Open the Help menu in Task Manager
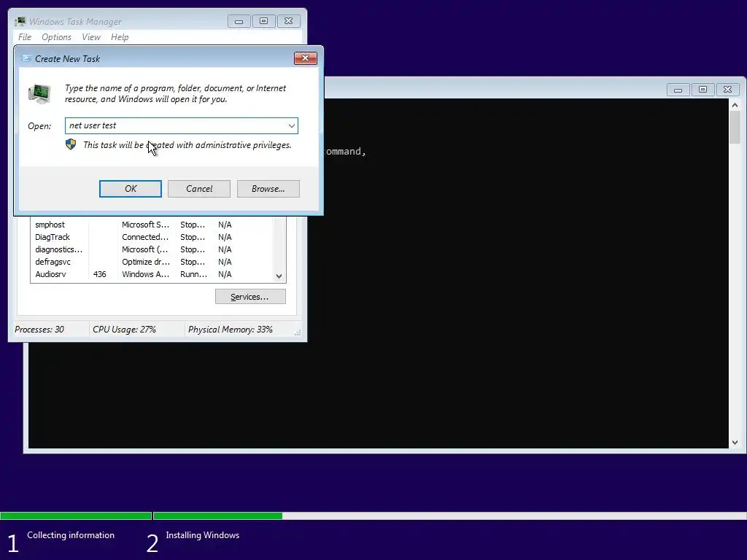This screenshot has height=560, width=747. (x=120, y=37)
